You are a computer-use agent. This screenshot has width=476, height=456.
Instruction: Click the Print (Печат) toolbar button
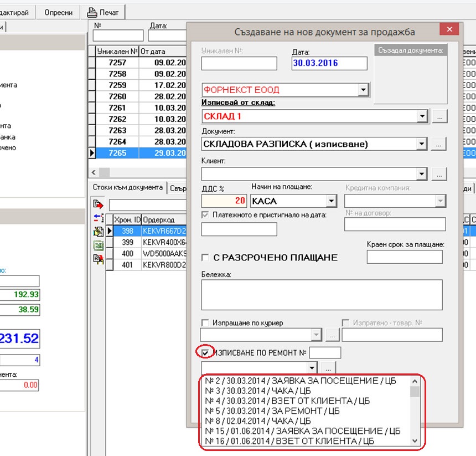[103, 12]
